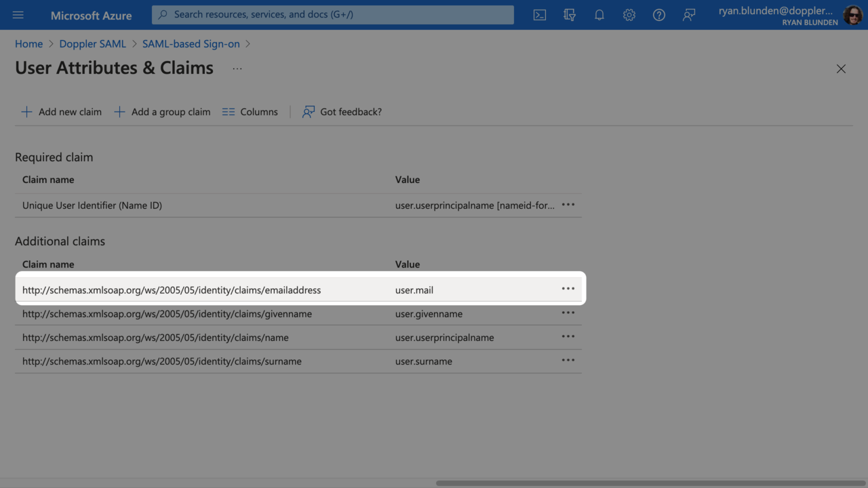The image size is (868, 488).
Task: Open the Directories and subscriptions filter icon
Action: 570,15
